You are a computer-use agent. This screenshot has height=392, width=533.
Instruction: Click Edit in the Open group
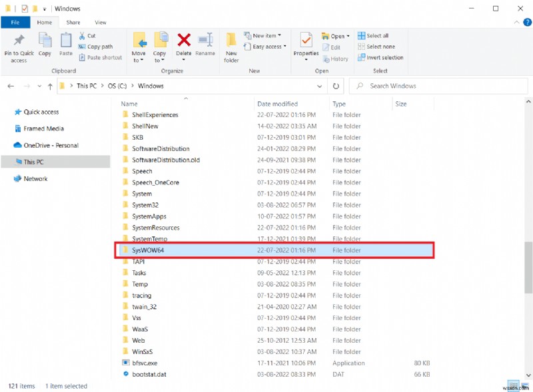pyautogui.click(x=332, y=47)
